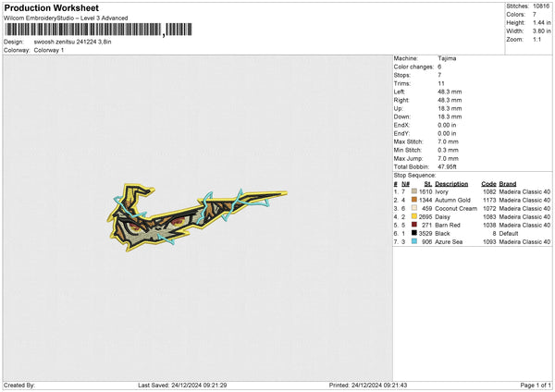555x392 pixels.
Task: Click the stitch count 3529 for Black
Action: coord(425,234)
